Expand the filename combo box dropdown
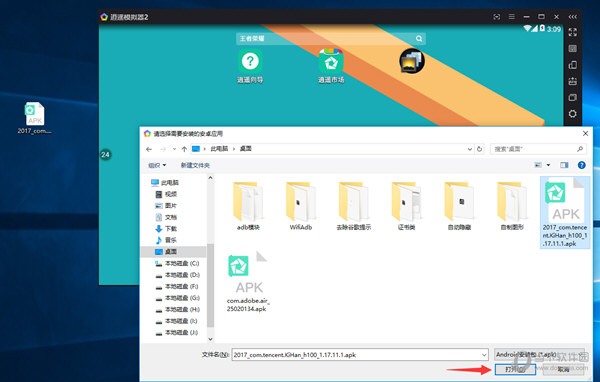The image size is (600, 382). pos(484,355)
